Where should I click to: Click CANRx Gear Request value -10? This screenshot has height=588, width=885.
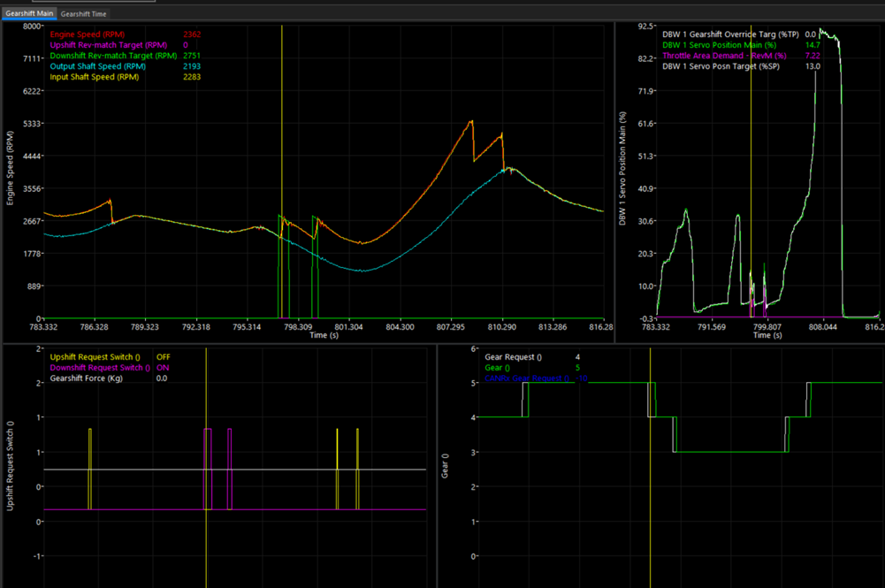(x=582, y=378)
